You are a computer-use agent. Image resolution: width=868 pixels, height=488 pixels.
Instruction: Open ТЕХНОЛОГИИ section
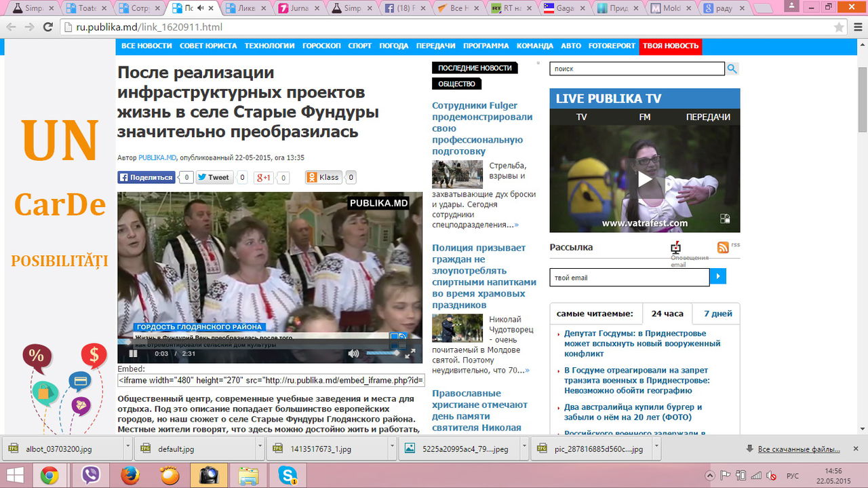pos(269,46)
